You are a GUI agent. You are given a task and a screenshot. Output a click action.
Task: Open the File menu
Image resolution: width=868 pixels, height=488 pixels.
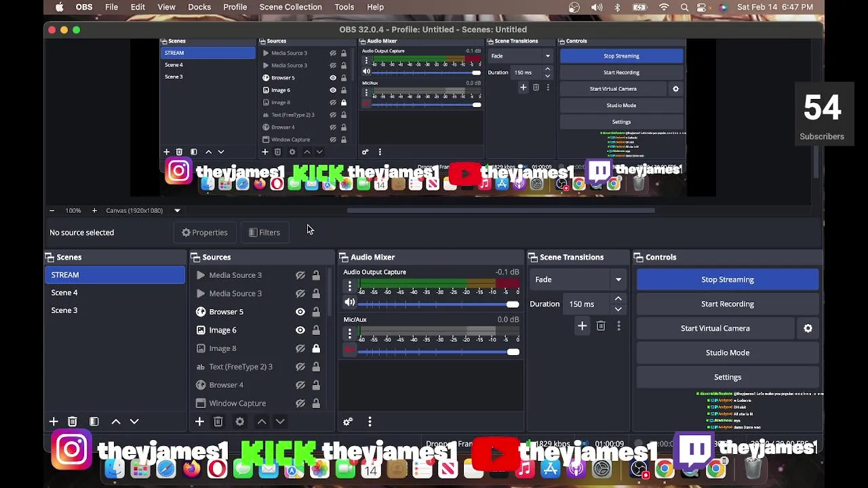pyautogui.click(x=111, y=7)
